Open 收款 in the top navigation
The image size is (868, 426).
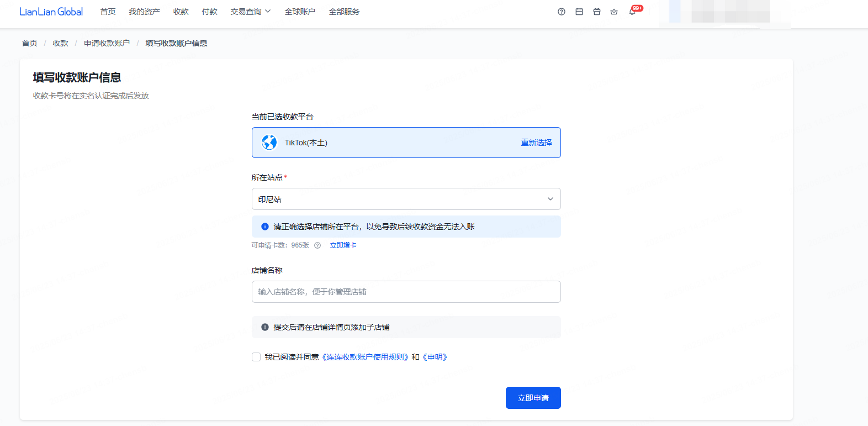point(181,12)
